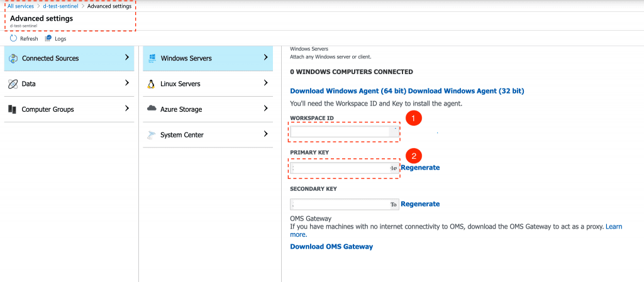Screen dimensions: 644x282
Task: Open the Download OMS Gateway link
Action: (331, 246)
